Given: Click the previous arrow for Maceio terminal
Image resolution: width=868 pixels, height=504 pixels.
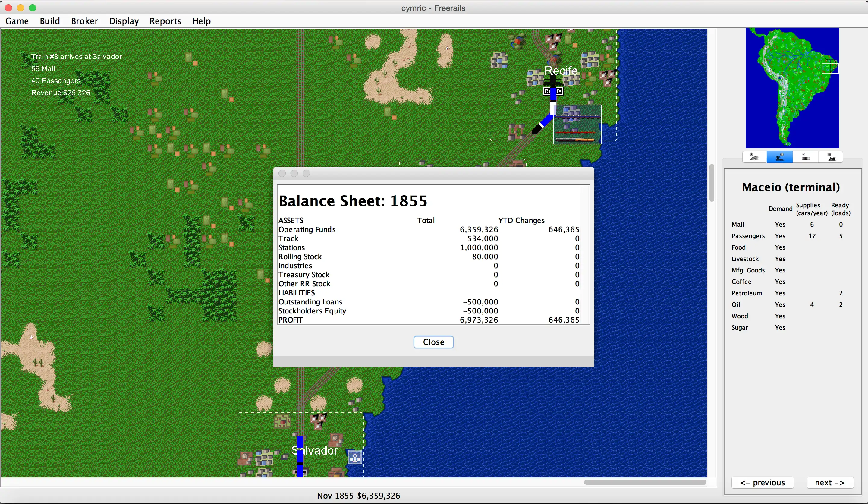Looking at the screenshot, I should click(763, 483).
